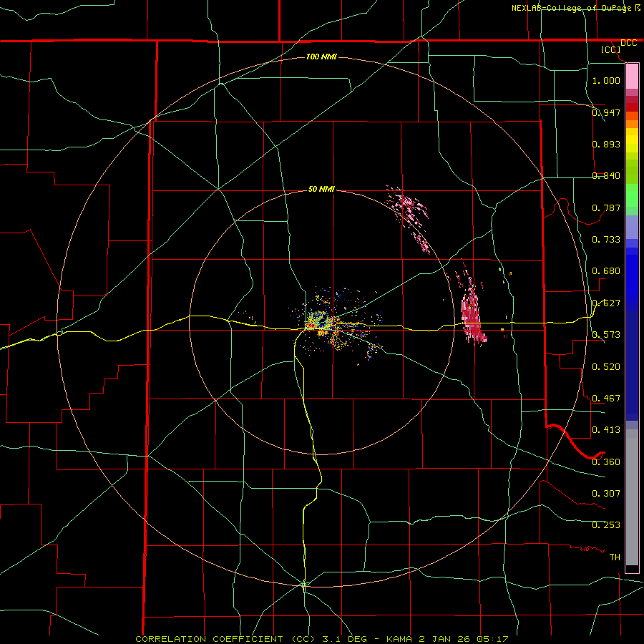The image size is (644, 644).
Task: Select the 0.467 legend value
Action: click(606, 399)
